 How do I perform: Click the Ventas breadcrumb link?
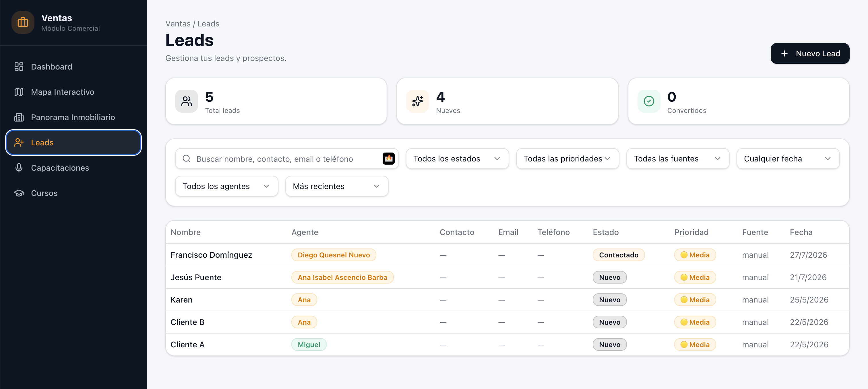point(178,24)
